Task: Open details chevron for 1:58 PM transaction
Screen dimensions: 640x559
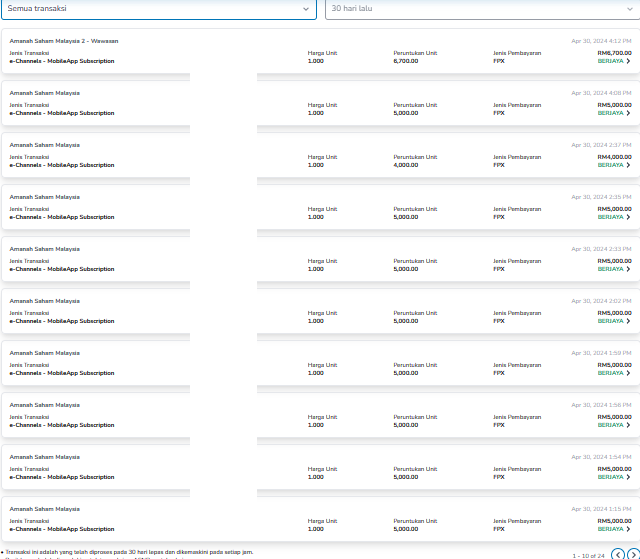Action: tap(628, 425)
